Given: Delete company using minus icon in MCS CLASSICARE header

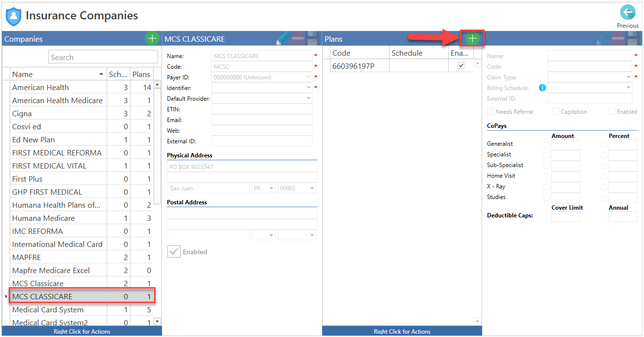Looking at the screenshot, I should pyautogui.click(x=298, y=38).
